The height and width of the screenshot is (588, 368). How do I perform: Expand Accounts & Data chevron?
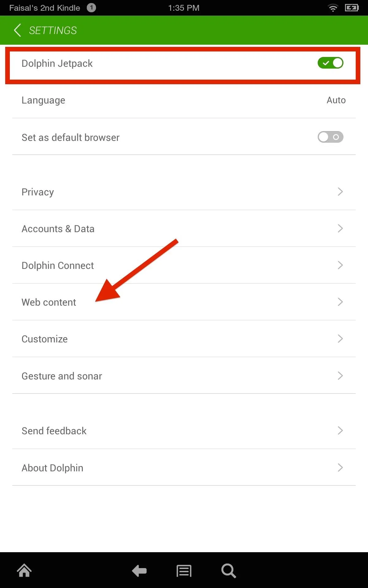point(340,228)
